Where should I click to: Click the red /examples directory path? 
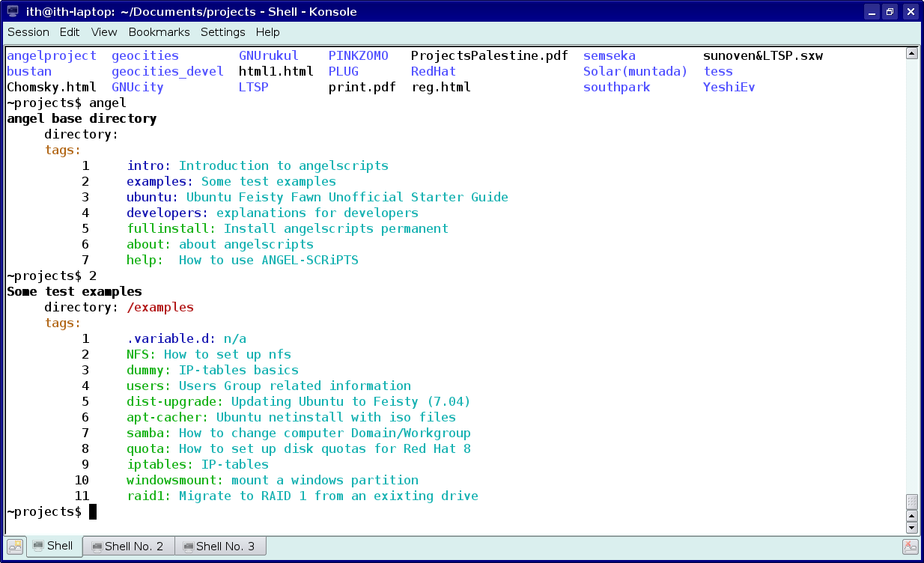(160, 307)
